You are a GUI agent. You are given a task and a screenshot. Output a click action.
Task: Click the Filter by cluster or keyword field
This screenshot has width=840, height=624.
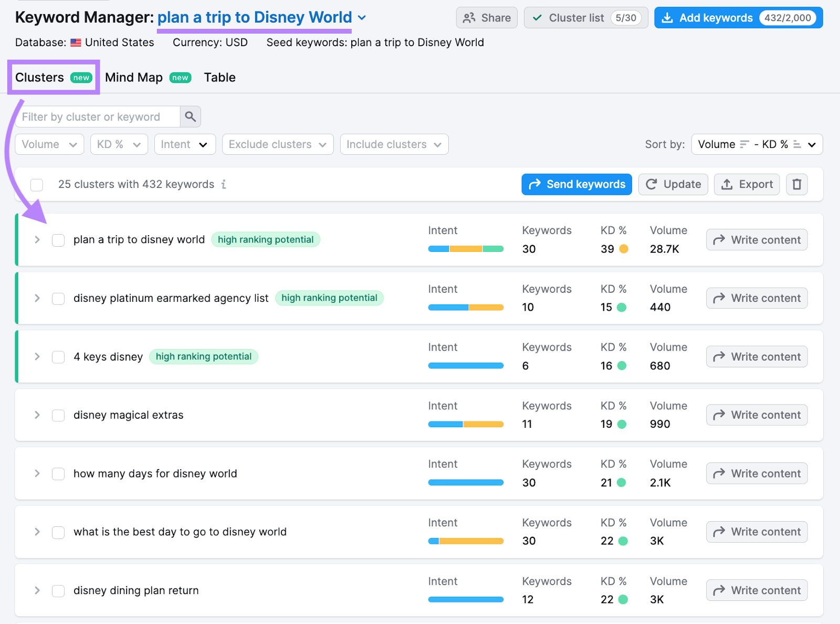pyautogui.click(x=98, y=117)
